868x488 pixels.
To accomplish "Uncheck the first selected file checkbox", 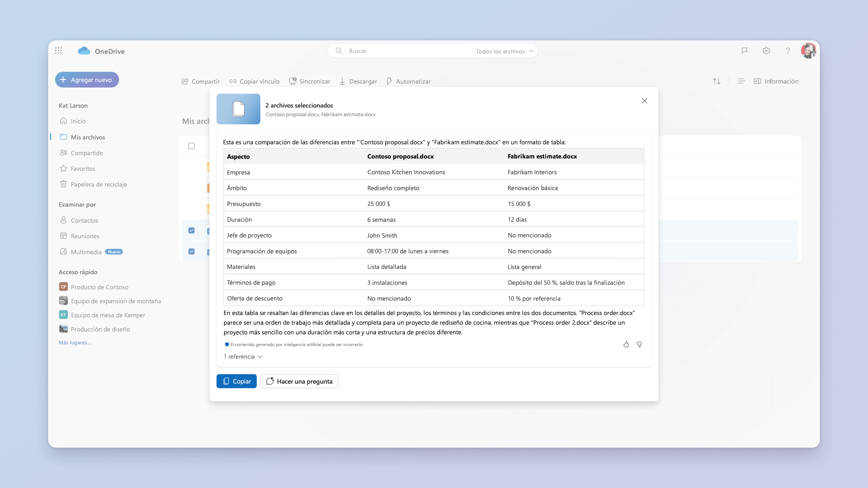I will [191, 230].
